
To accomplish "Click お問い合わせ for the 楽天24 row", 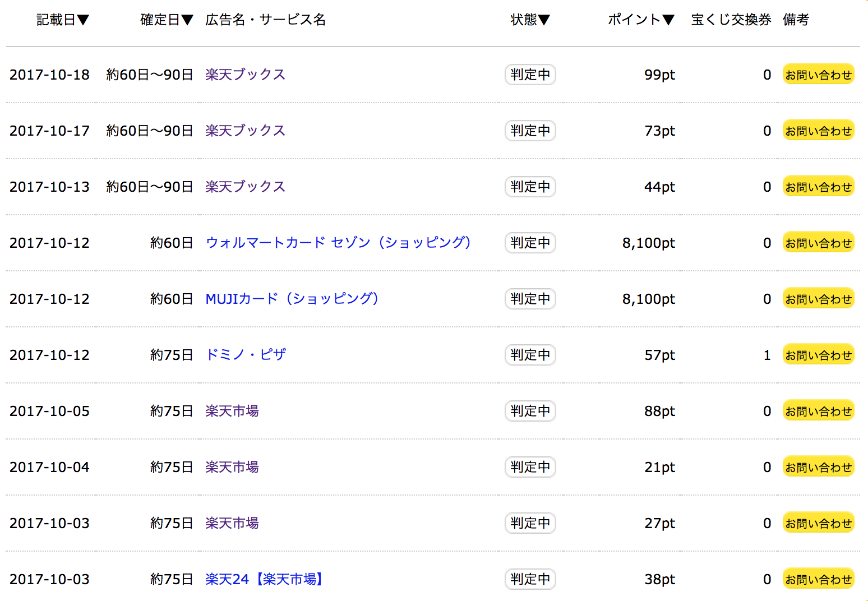I will tap(818, 579).
